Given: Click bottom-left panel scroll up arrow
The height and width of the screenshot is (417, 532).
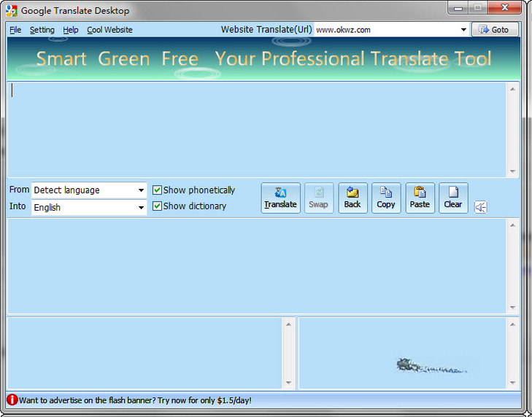Looking at the screenshot, I should [288, 324].
